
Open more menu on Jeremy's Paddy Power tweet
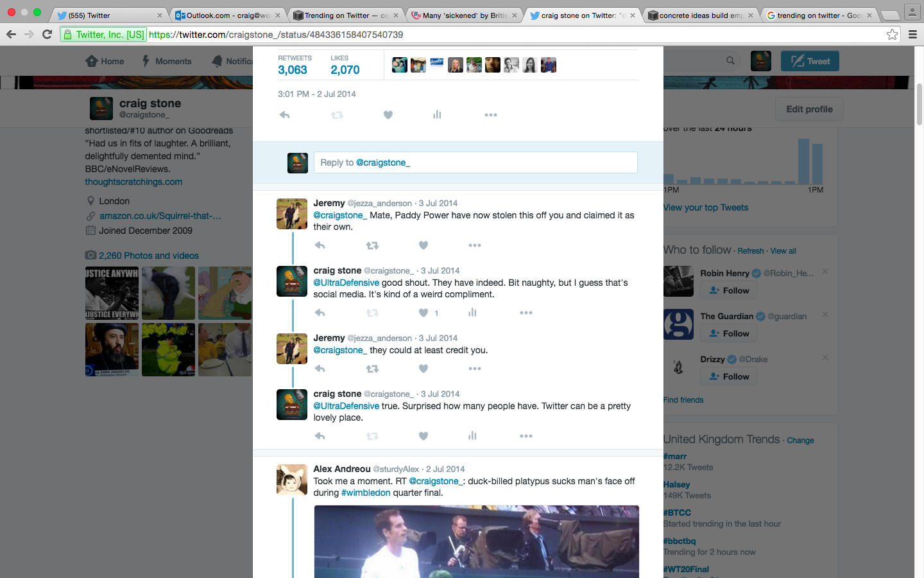pos(475,245)
